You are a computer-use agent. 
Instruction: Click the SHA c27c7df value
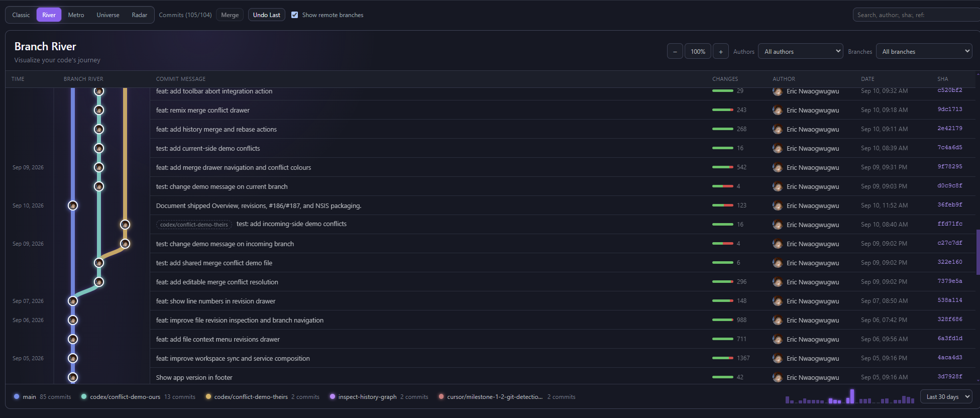click(950, 243)
